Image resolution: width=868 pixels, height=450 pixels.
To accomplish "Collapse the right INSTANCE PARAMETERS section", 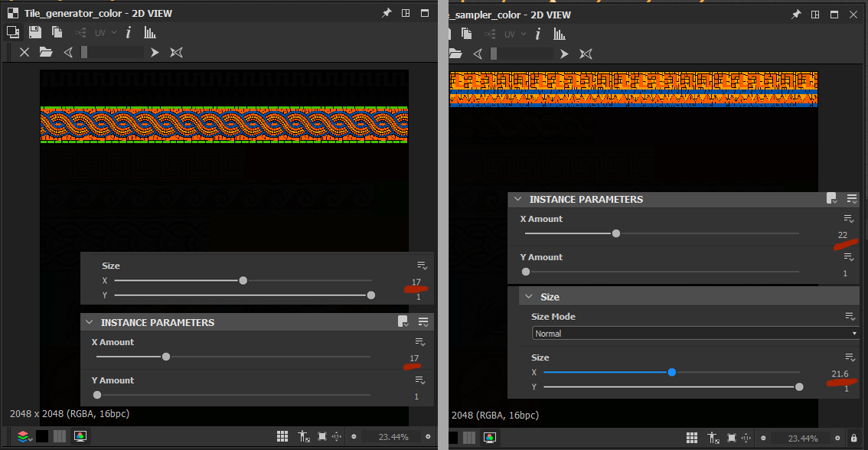I will click(519, 199).
